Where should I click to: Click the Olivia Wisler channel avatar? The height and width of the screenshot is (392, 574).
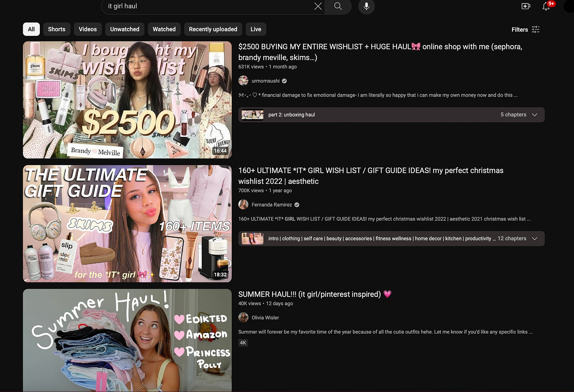(x=243, y=317)
